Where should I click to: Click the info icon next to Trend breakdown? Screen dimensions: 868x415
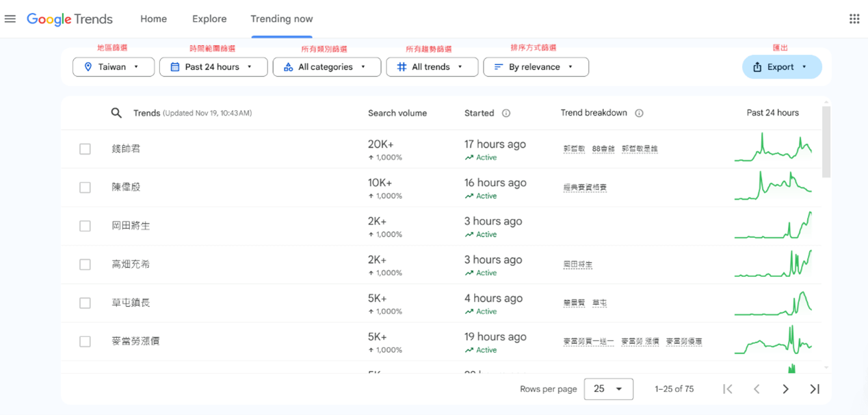pyautogui.click(x=639, y=113)
